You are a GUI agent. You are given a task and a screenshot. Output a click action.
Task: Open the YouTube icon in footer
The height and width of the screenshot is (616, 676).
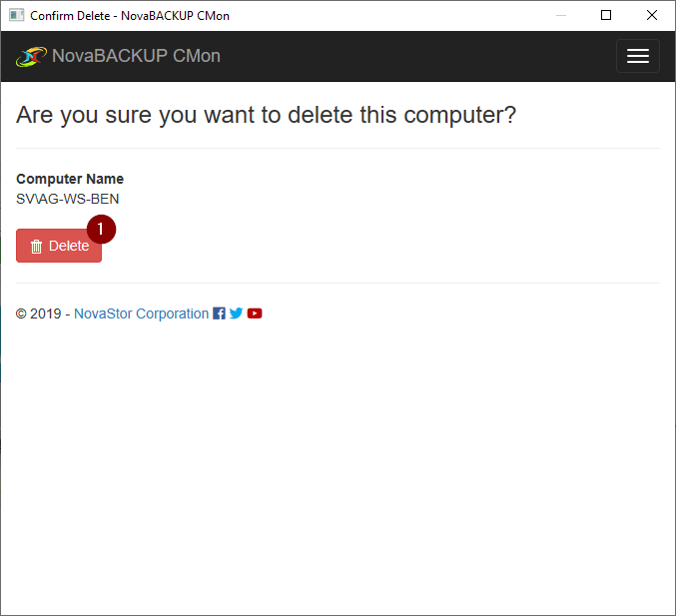255,313
